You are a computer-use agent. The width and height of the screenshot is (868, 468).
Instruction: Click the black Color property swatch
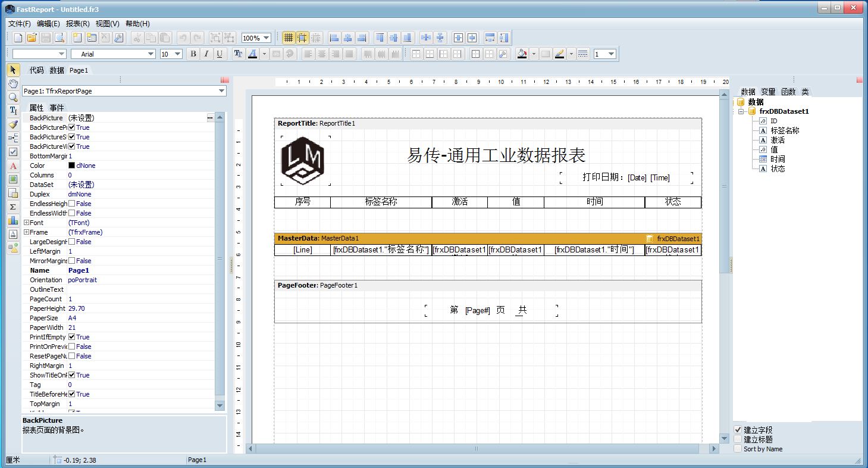point(71,166)
